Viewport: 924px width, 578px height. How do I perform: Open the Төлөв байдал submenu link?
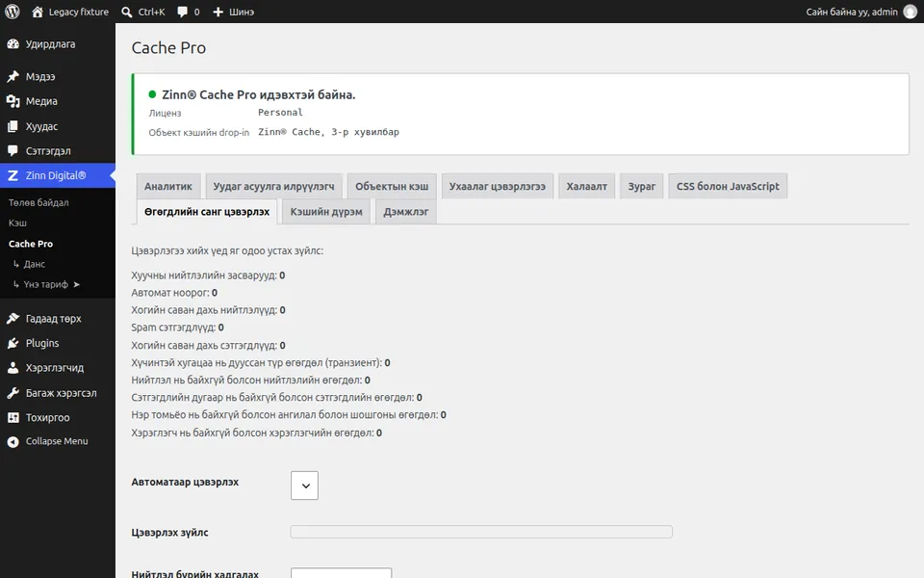pyautogui.click(x=38, y=202)
